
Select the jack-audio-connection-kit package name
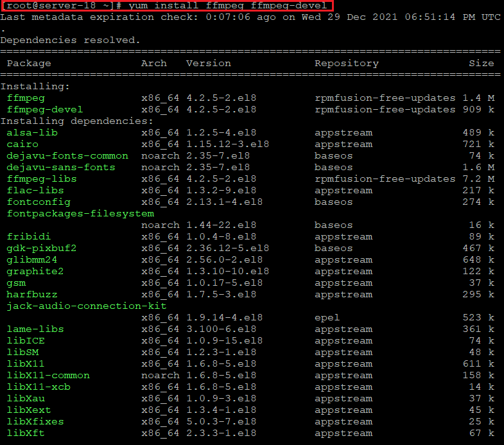87,306
